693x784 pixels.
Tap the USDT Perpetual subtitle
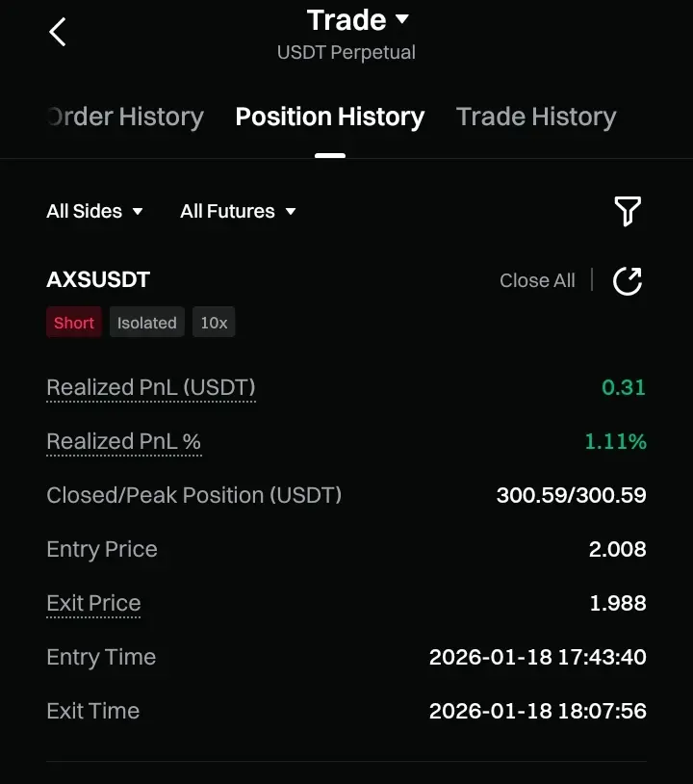[346, 52]
